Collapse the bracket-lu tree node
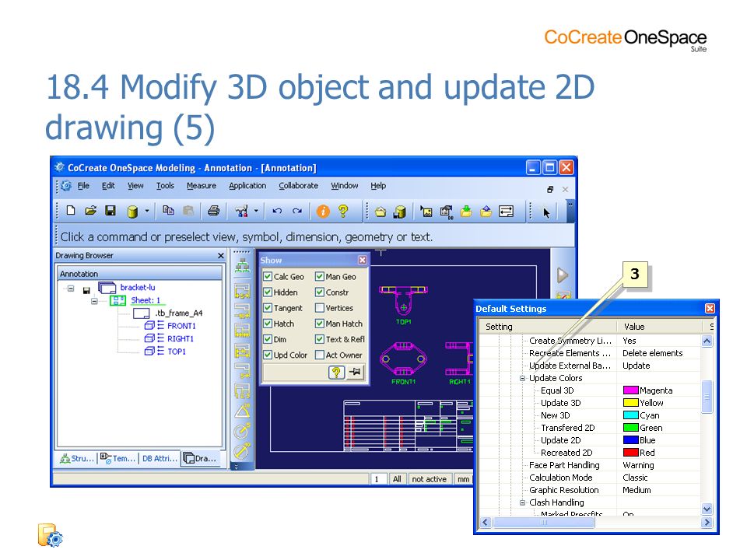Image resolution: width=747 pixels, height=560 pixels. [71, 288]
